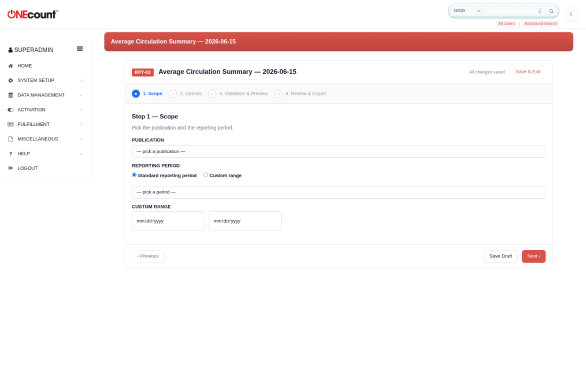Click the Fulfillment icon in sidebar
The image size is (586, 366).
point(10,124)
